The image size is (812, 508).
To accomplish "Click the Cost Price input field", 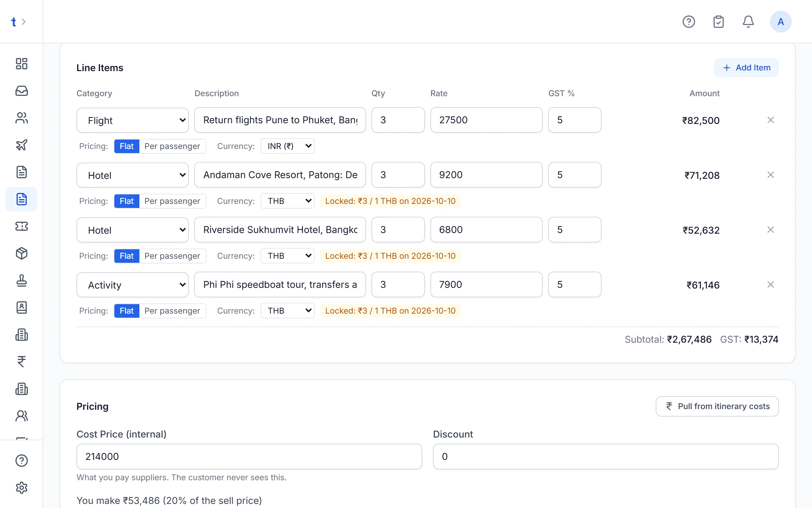I will [x=249, y=457].
